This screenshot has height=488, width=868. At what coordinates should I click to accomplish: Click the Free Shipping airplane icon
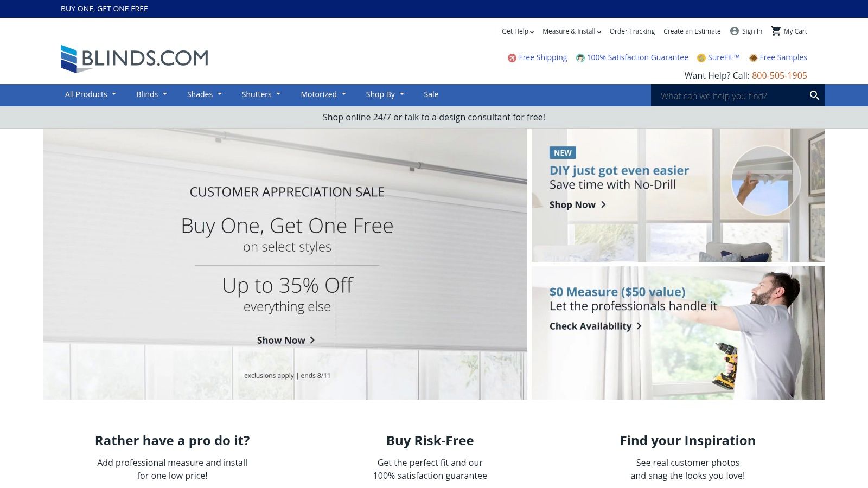pos(512,57)
